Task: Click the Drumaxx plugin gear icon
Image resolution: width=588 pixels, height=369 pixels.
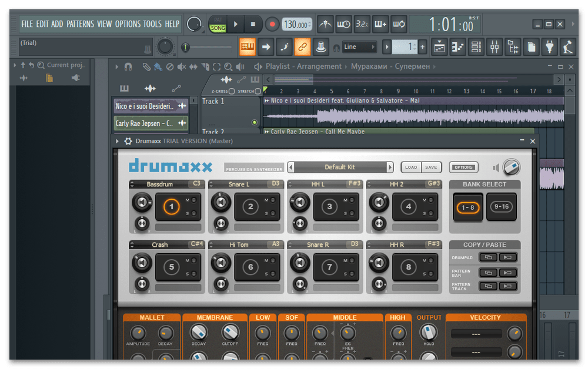Action: coord(128,141)
